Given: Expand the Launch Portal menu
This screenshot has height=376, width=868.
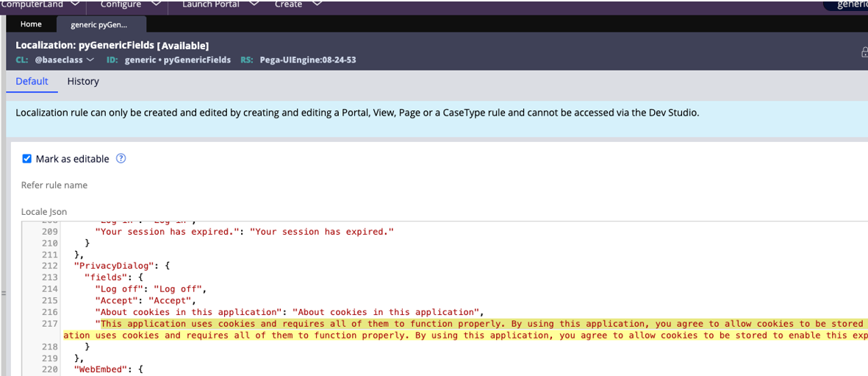Looking at the screenshot, I should (x=220, y=4).
